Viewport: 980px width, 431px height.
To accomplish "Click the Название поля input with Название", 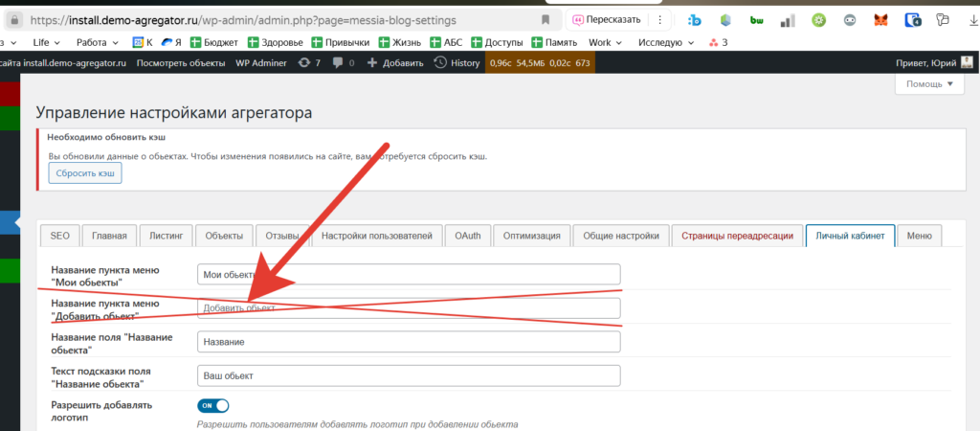I will click(x=408, y=341).
